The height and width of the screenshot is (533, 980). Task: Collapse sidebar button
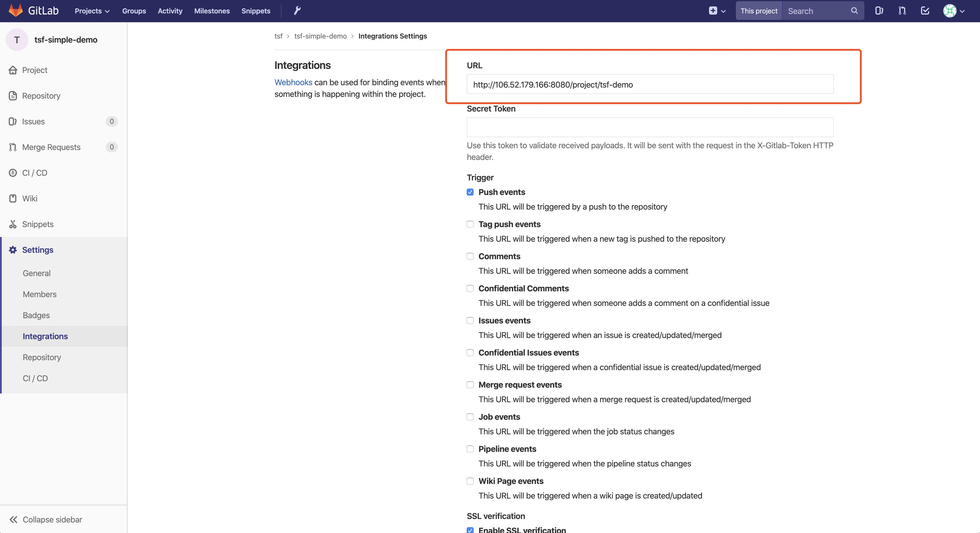(46, 519)
